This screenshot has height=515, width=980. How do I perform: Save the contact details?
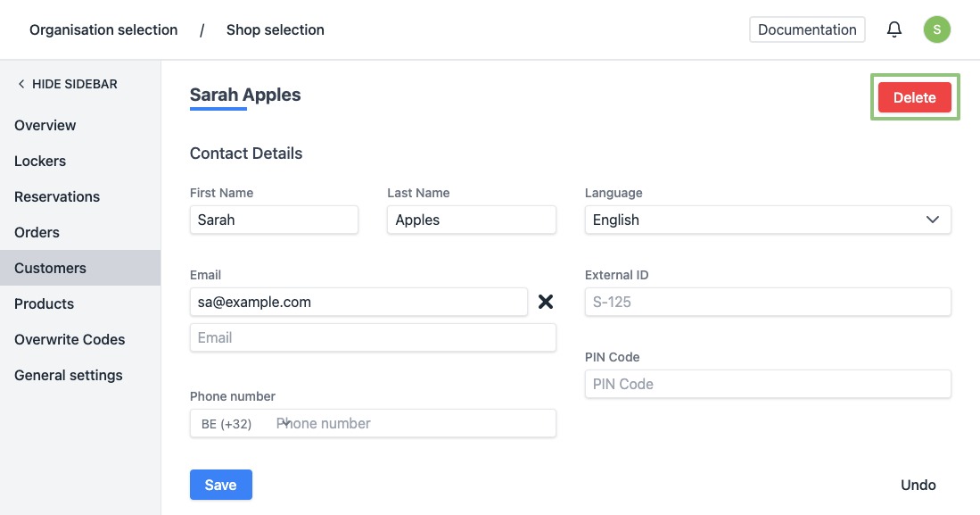tap(220, 485)
